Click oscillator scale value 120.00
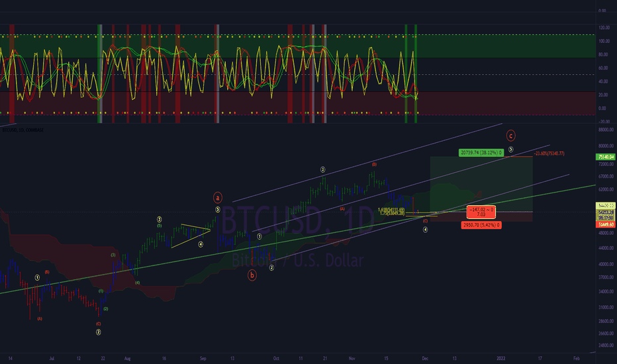 [604, 28]
